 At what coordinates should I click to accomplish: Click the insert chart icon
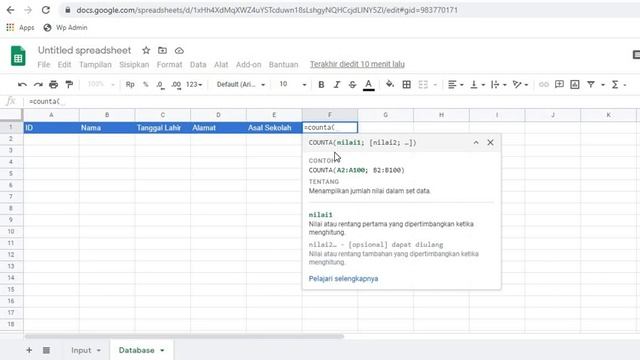(x=575, y=84)
